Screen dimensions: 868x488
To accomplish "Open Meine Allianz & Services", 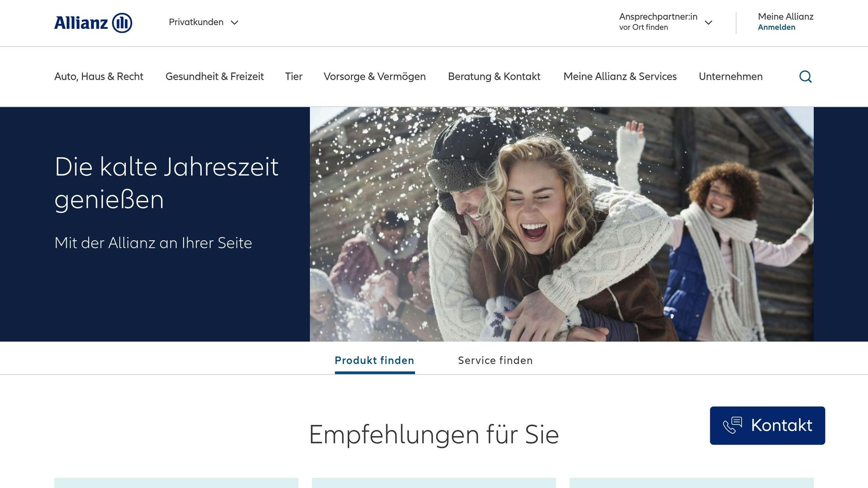I will [620, 77].
